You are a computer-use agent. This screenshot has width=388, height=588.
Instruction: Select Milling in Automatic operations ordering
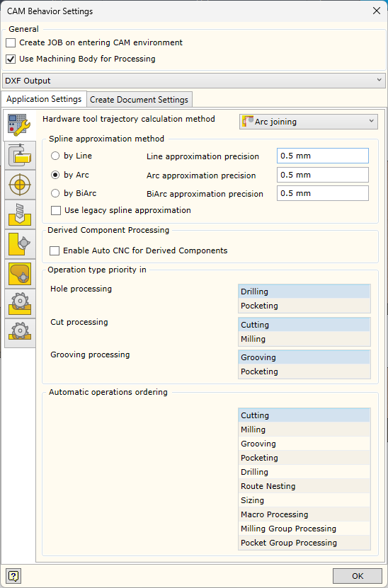click(304, 430)
